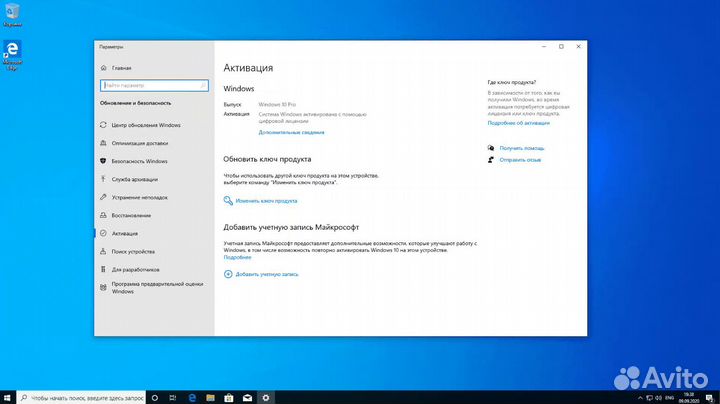Click the plus icon by Добавить учетную запись

pyautogui.click(x=228, y=274)
